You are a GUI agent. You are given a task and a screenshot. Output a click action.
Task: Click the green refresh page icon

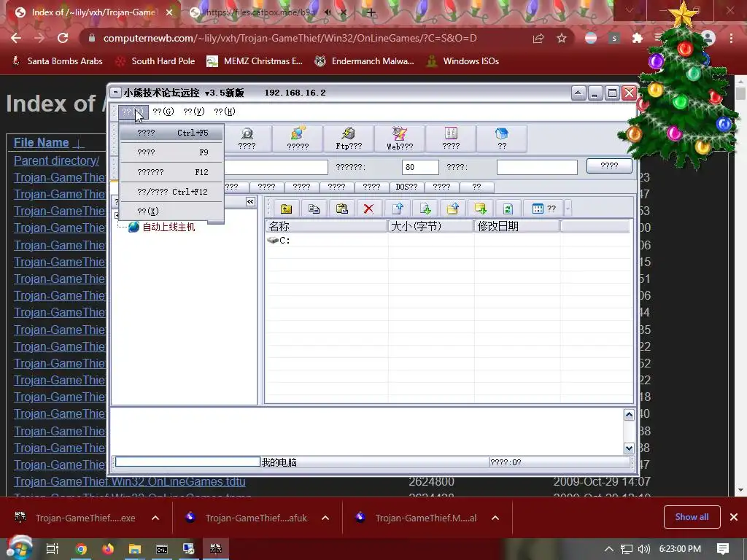click(x=508, y=209)
